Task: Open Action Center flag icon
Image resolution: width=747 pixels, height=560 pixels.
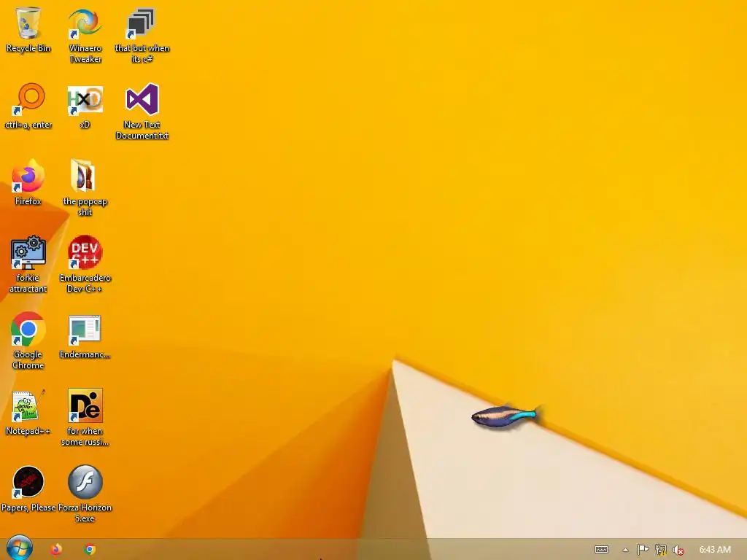Action: pyautogui.click(x=643, y=550)
